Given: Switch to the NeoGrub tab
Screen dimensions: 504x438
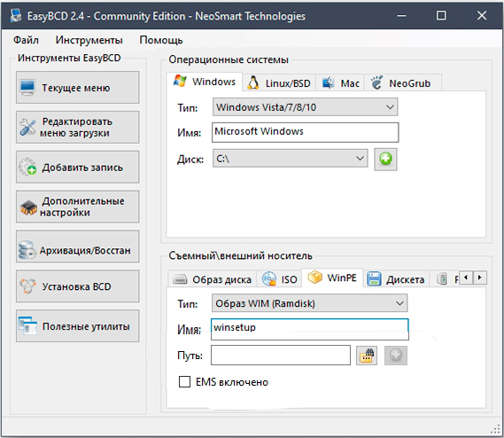Looking at the screenshot, I should pyautogui.click(x=403, y=83).
